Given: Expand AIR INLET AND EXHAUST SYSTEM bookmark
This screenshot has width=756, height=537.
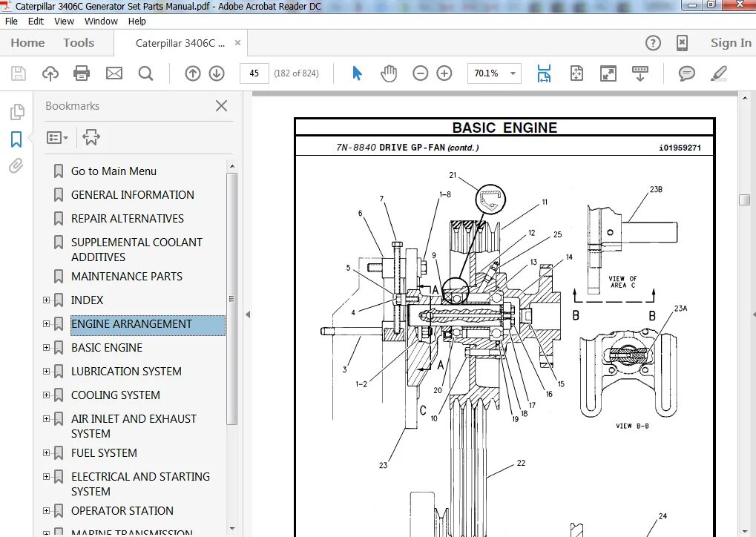Looking at the screenshot, I should (x=46, y=418).
